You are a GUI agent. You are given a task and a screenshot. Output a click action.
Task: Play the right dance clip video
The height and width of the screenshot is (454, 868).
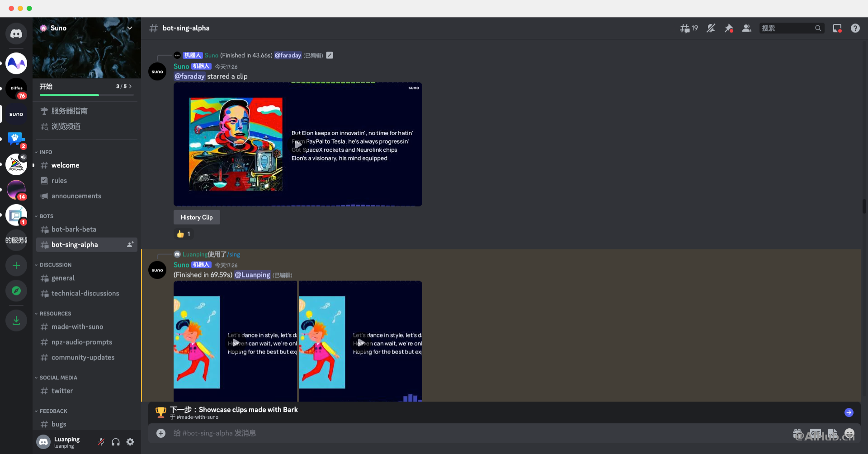[x=361, y=343]
